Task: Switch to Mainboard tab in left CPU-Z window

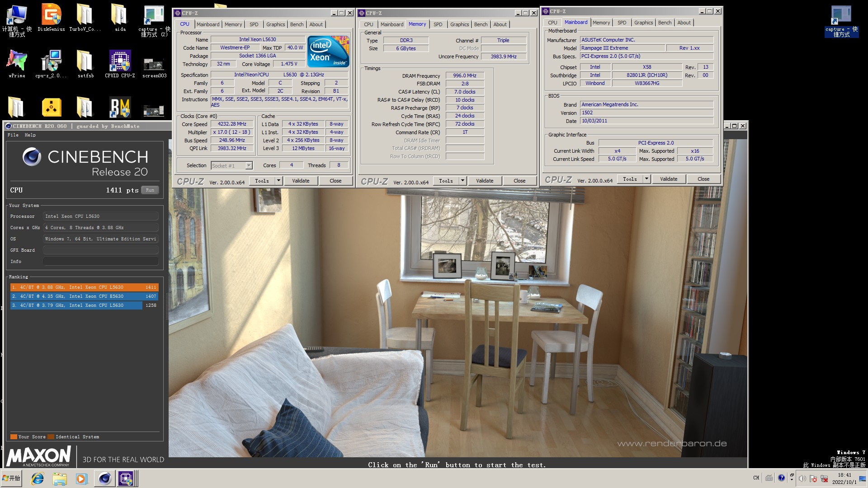Action: [x=208, y=24]
